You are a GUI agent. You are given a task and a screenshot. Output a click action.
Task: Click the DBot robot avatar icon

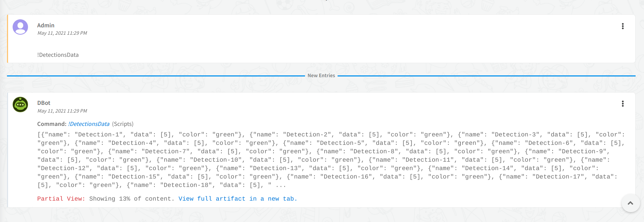point(20,105)
